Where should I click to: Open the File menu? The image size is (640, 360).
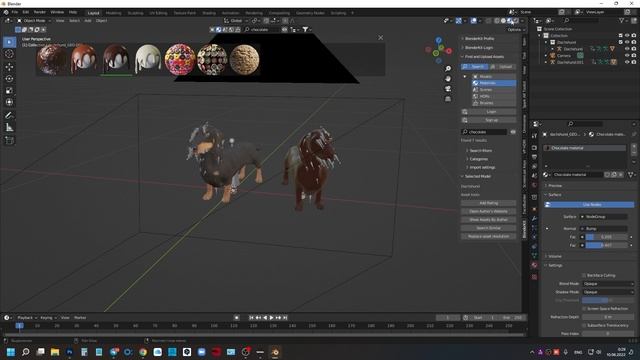pyautogui.click(x=15, y=13)
